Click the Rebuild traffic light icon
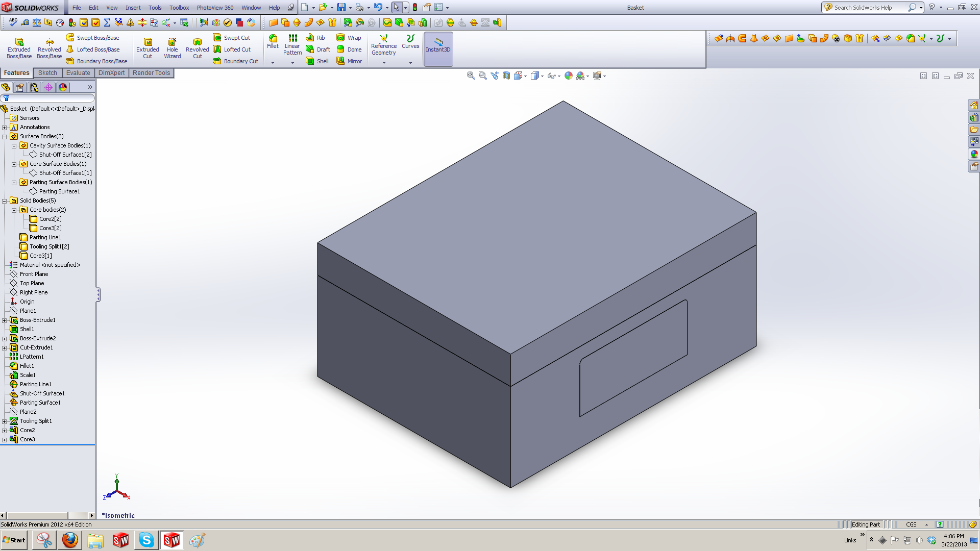980x551 pixels. (415, 8)
